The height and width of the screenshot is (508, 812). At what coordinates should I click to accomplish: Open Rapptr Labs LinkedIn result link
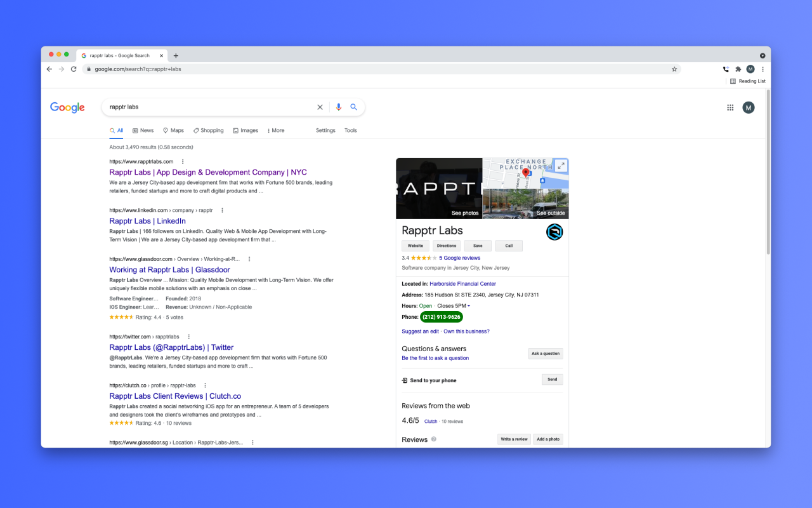(x=148, y=221)
